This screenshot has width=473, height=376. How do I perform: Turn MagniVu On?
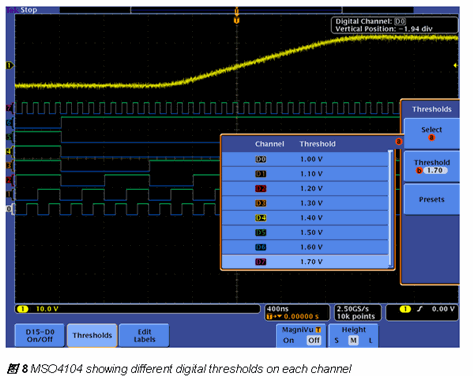click(x=289, y=340)
